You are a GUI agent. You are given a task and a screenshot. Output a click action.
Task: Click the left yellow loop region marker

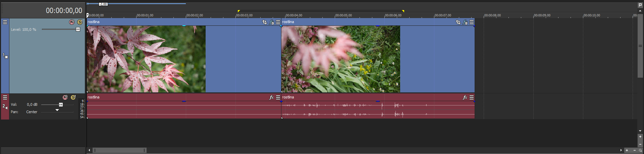point(238,11)
